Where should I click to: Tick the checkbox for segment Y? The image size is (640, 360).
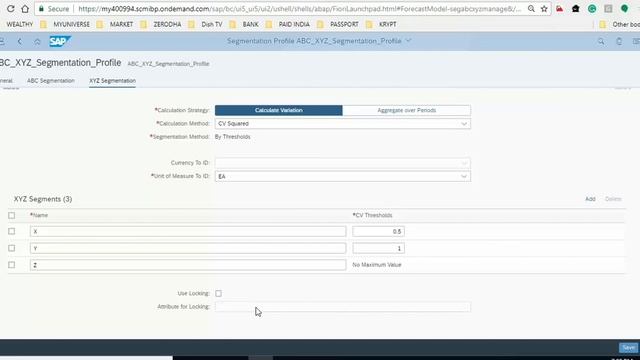coord(11,248)
